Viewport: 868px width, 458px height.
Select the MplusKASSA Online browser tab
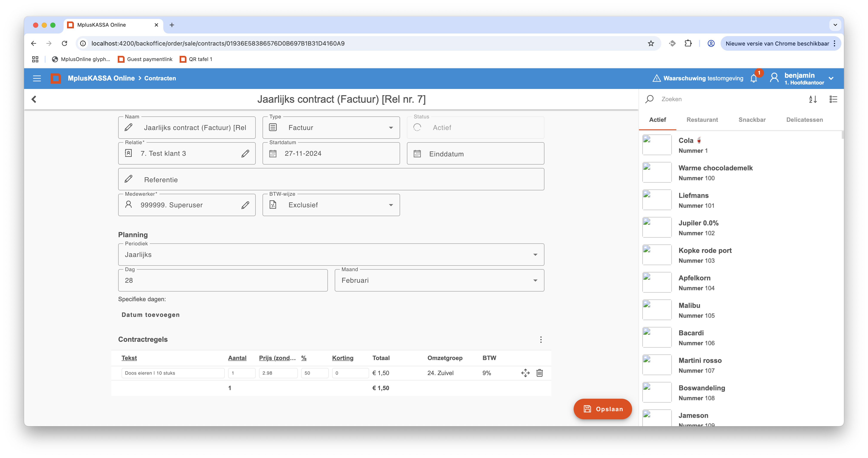click(113, 25)
